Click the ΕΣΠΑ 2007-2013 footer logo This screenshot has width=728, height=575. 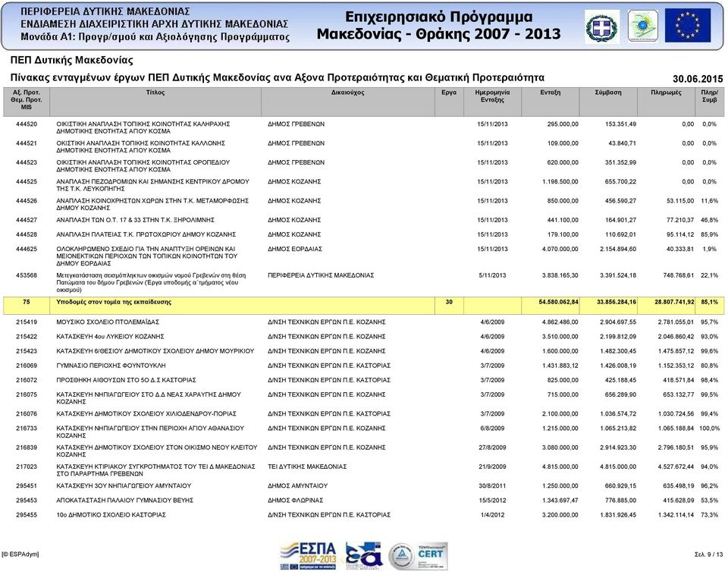click(309, 556)
